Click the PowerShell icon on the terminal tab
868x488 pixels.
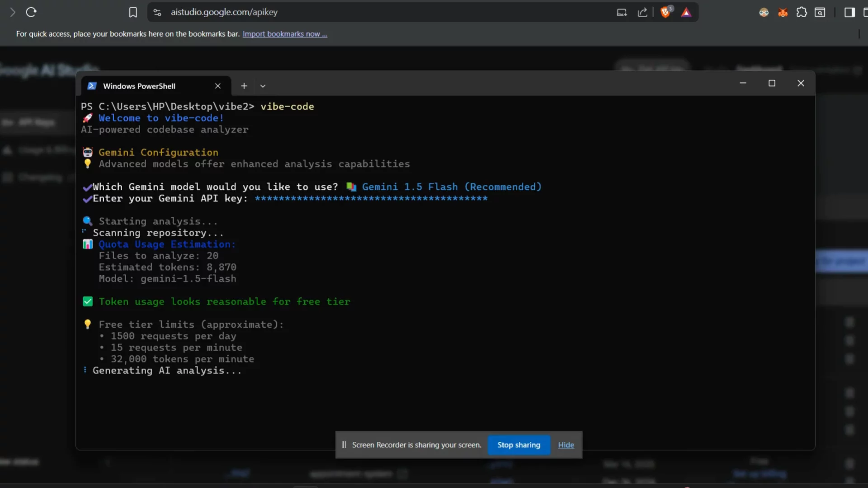point(92,86)
